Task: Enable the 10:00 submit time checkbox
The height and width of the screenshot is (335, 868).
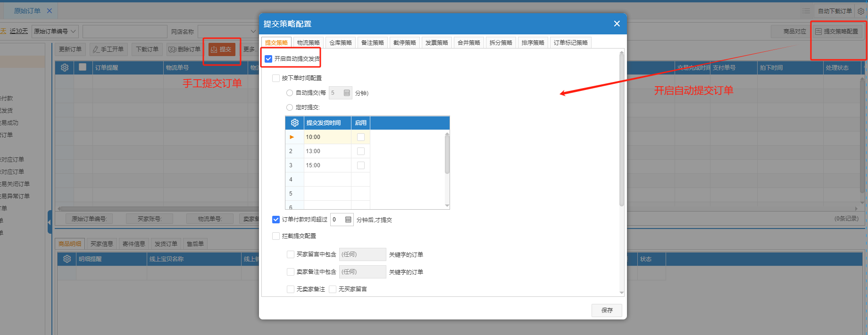Action: pos(361,137)
